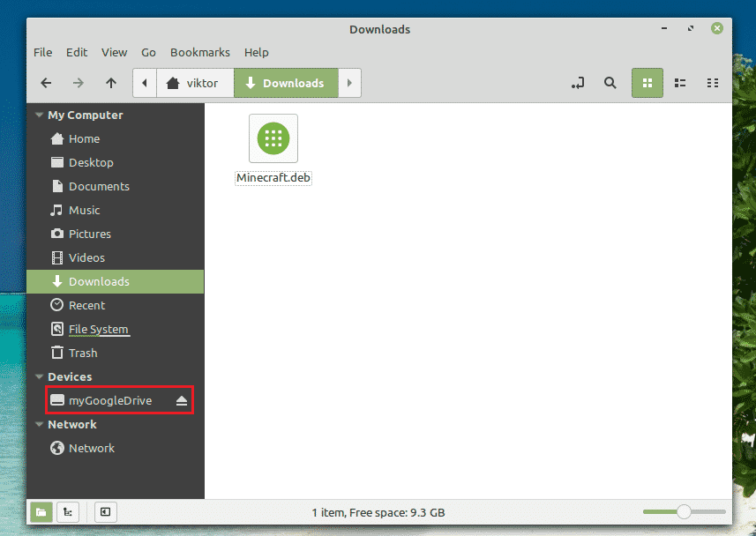This screenshot has height=536, width=756.
Task: Go forward with the right arrow button
Action: [x=79, y=83]
